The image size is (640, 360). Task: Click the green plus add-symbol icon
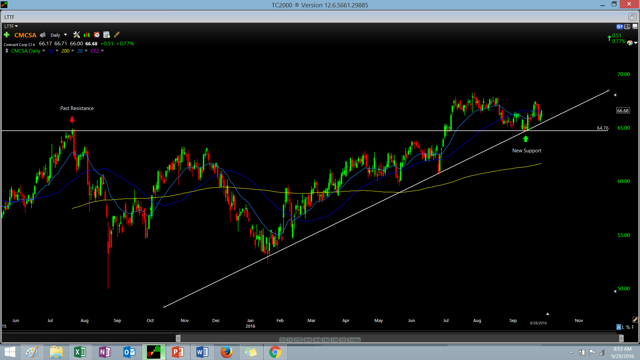coord(7,35)
